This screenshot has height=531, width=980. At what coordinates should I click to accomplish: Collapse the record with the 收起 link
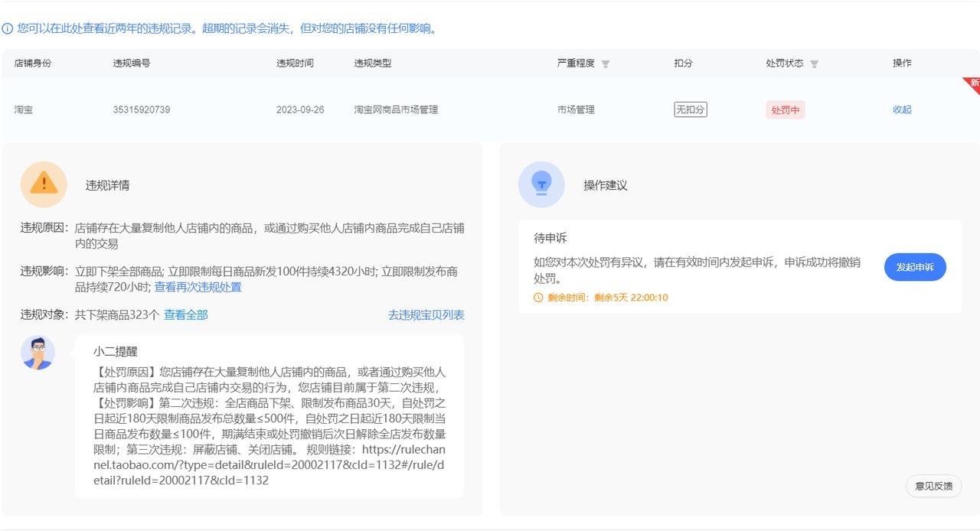click(x=902, y=109)
